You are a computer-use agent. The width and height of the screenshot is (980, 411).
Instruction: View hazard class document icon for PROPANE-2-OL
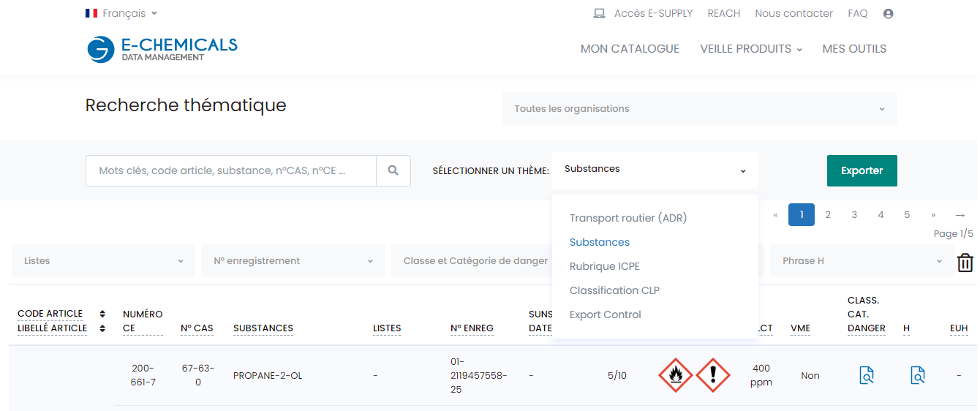pyautogui.click(x=867, y=375)
